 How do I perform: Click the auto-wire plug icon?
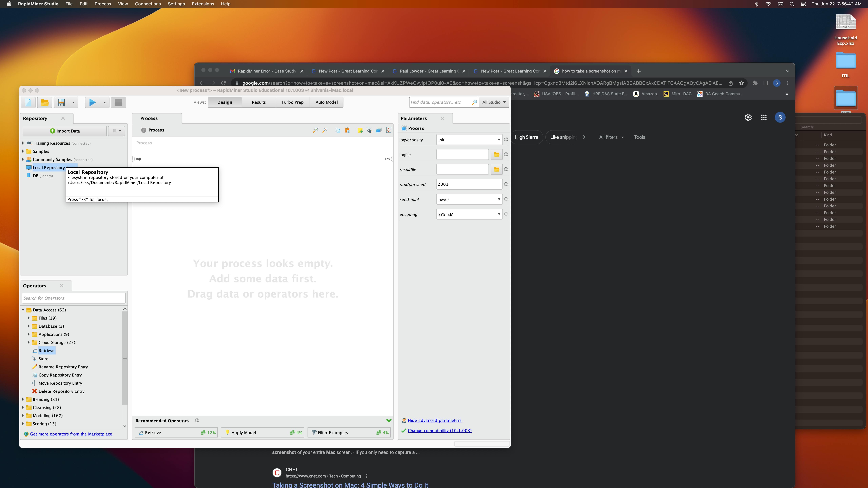pyautogui.click(x=369, y=130)
